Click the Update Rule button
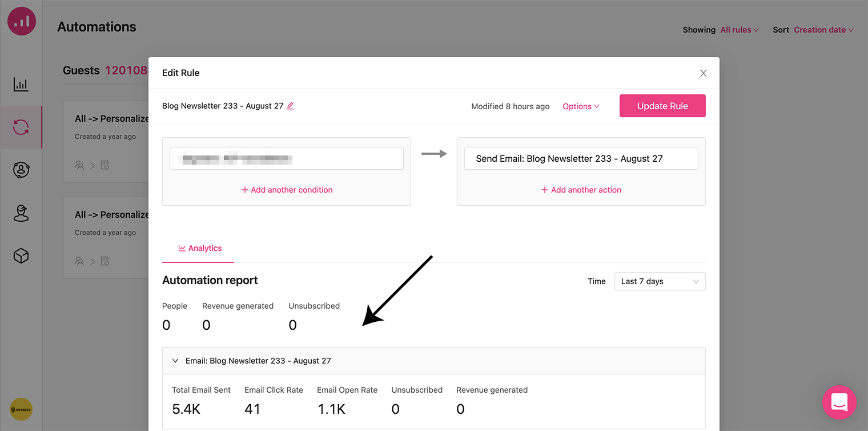Screen dimensions: 868x431 tap(662, 106)
